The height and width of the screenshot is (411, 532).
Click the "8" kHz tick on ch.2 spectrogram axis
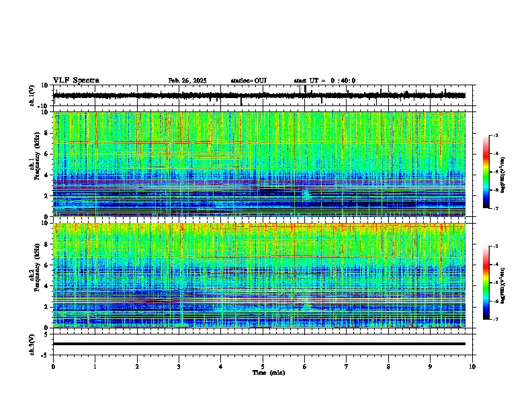(x=47, y=244)
